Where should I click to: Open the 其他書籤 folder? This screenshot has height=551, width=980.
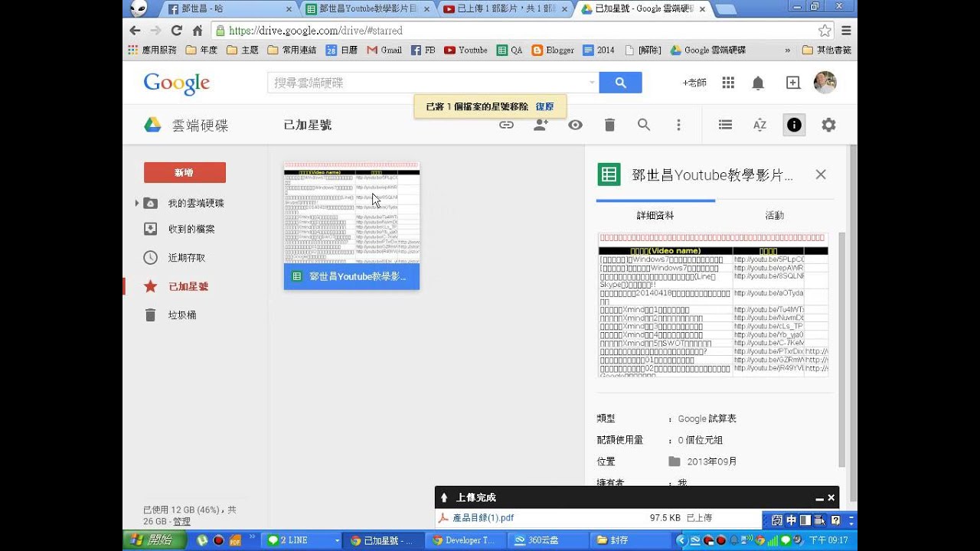[827, 50]
